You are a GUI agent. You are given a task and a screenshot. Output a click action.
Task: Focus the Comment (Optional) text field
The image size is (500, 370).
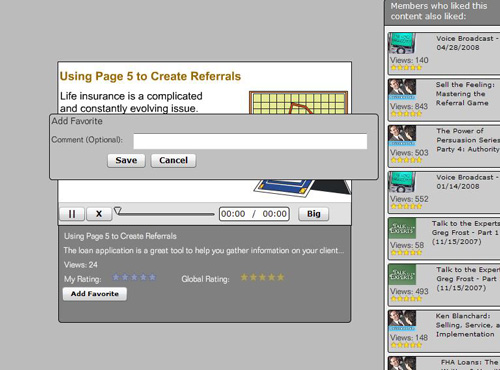click(250, 141)
